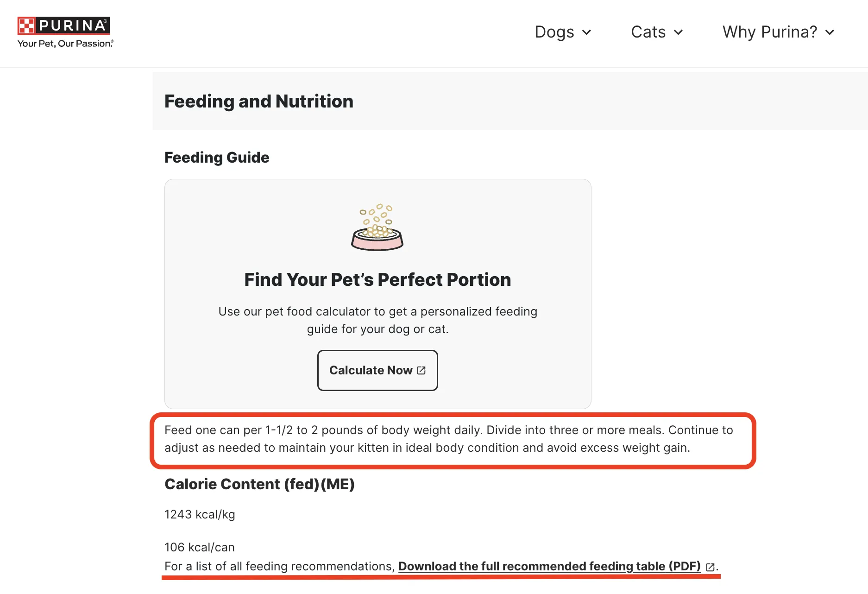The height and width of the screenshot is (594, 868).
Task: Click the Feeding Guide subheading
Action: pos(217,158)
